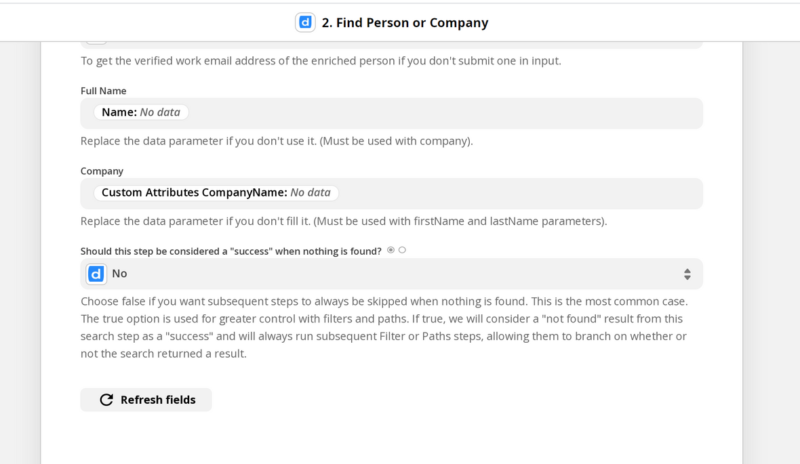Click the empty area of Full Name field

click(x=444, y=113)
